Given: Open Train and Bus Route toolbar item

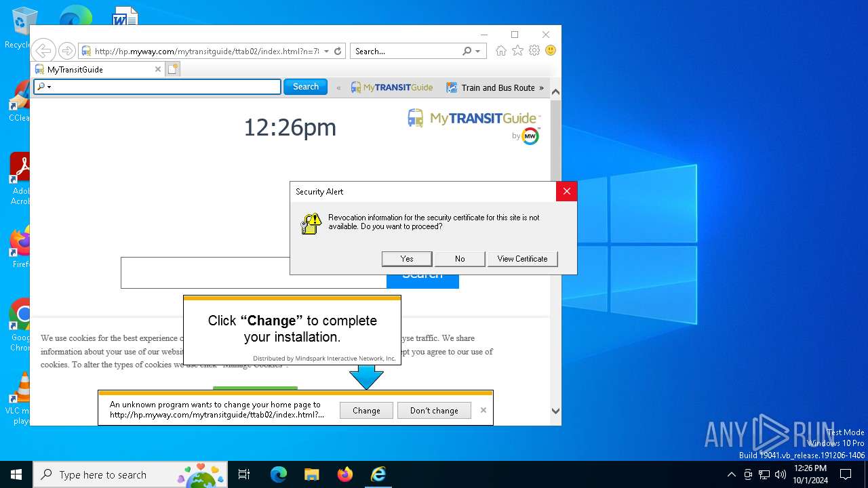Looking at the screenshot, I should tap(491, 87).
